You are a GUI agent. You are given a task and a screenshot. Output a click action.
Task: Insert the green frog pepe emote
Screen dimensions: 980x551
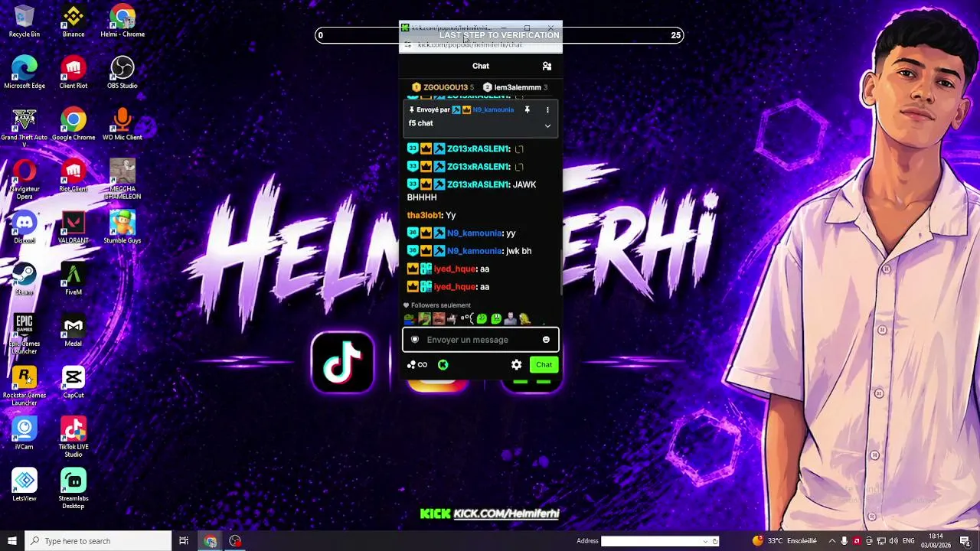pos(410,319)
